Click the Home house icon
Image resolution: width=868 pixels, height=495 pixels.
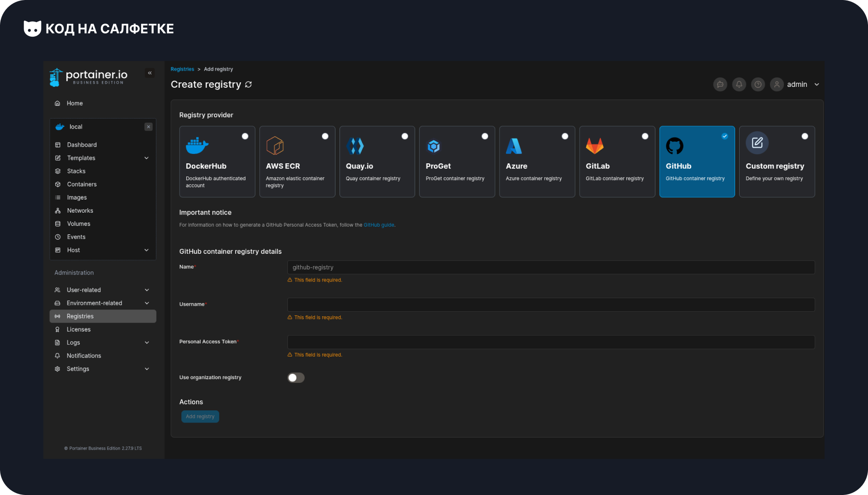point(57,104)
